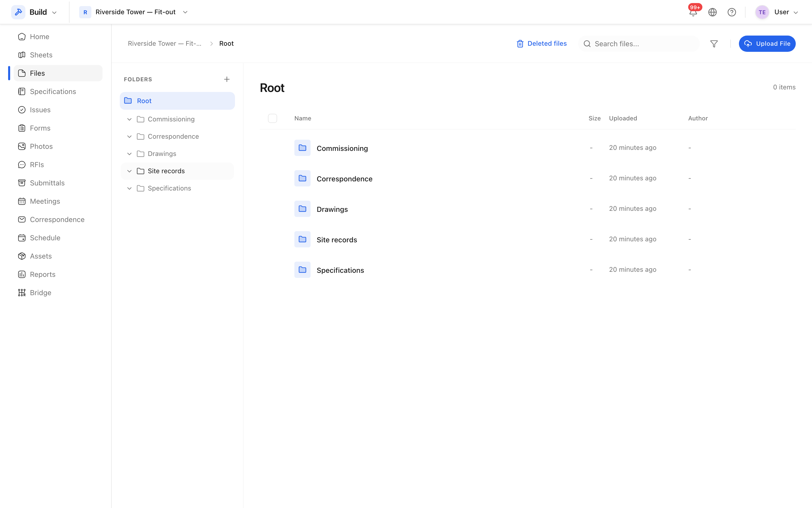Open Issues in sidebar
812x508 pixels.
[x=58, y=110]
